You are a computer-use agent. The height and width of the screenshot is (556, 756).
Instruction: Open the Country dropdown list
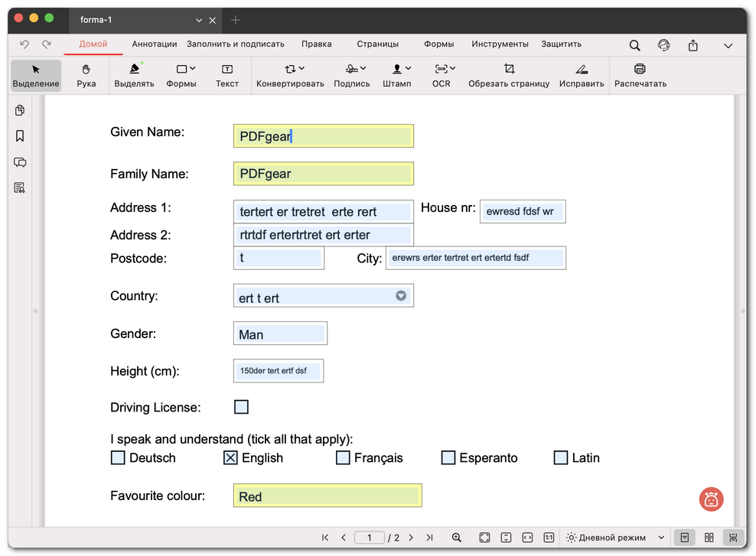point(401,296)
